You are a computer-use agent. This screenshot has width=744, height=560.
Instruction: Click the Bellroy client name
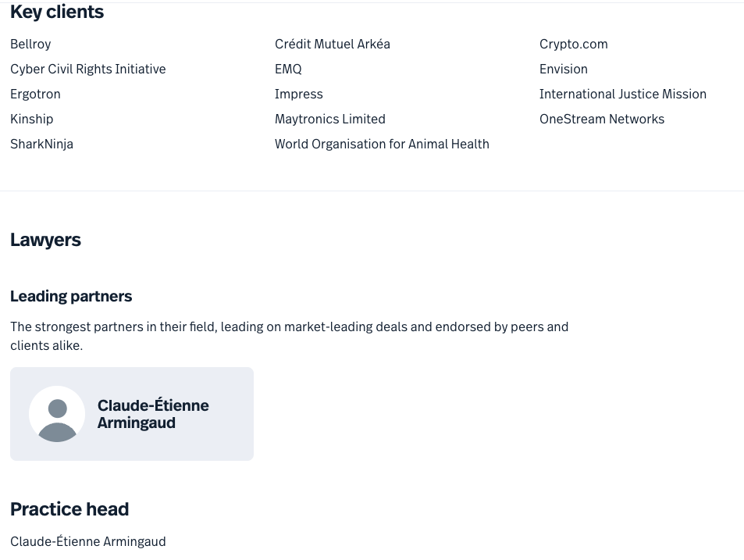[30, 44]
